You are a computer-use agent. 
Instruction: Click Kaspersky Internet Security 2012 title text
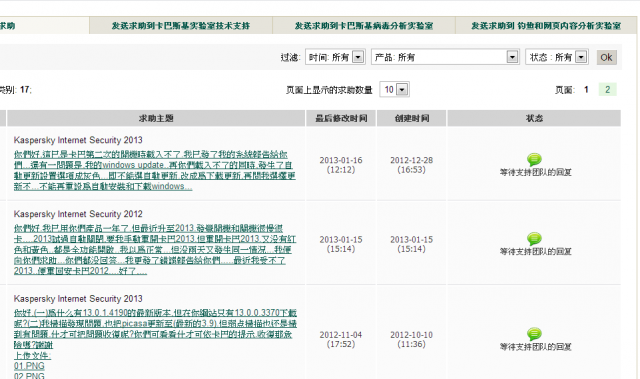pos(78,214)
